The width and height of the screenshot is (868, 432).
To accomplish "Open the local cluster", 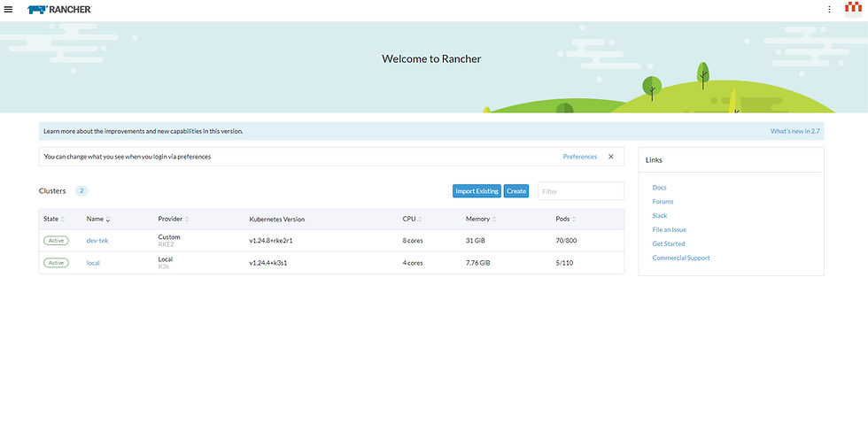I will (93, 263).
